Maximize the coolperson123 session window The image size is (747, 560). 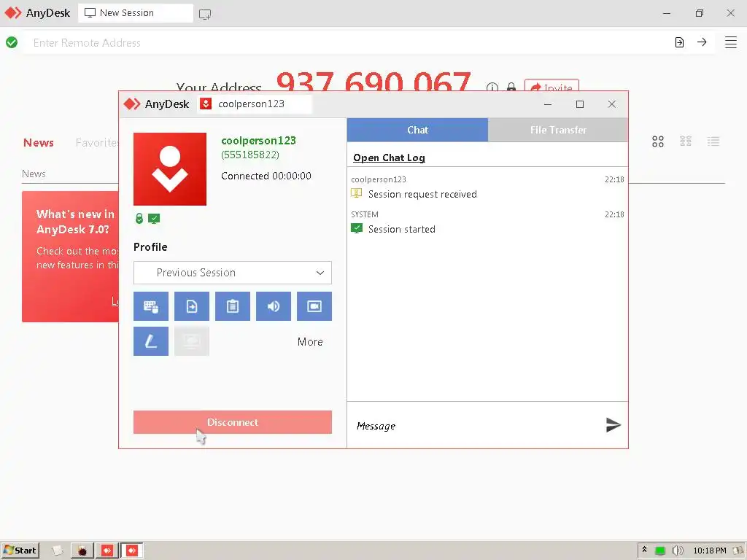580,104
